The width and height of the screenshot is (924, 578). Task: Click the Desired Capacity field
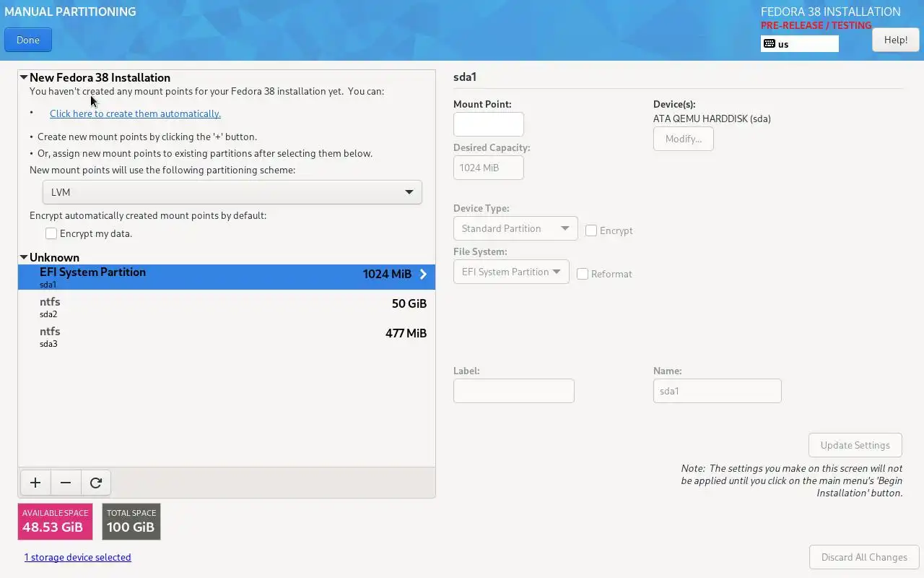click(x=489, y=168)
